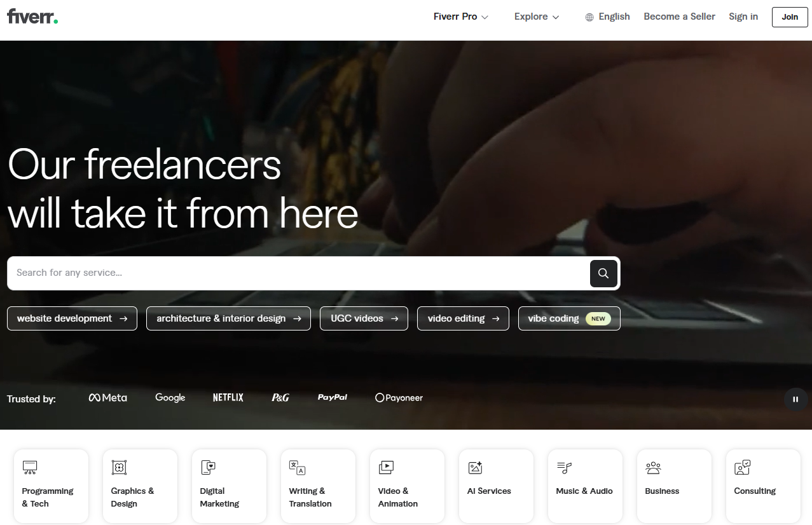Select the website development suggestion chip

point(72,318)
